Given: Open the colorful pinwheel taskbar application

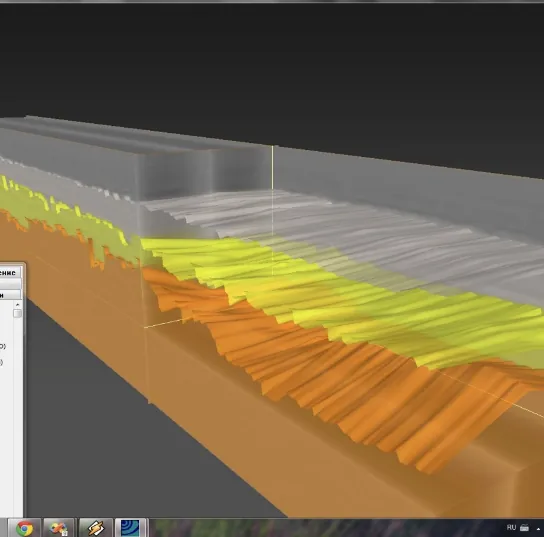Looking at the screenshot, I should coord(58,529).
